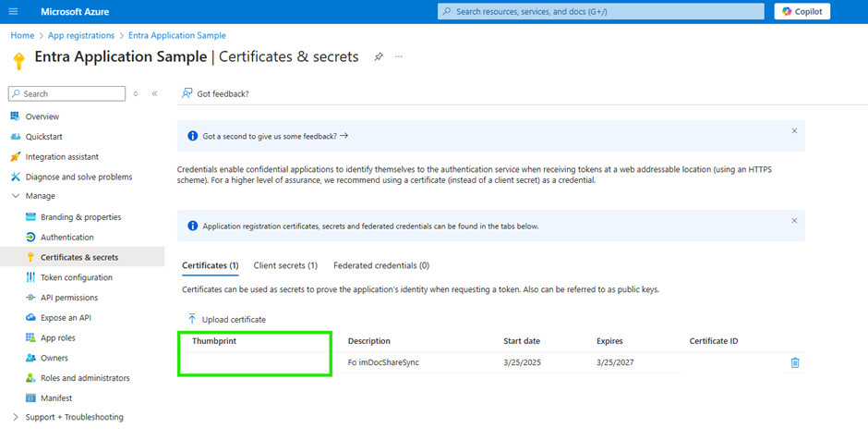Image resolution: width=868 pixels, height=440 pixels.
Task: Open Token configuration in sidebar
Action: 77,277
